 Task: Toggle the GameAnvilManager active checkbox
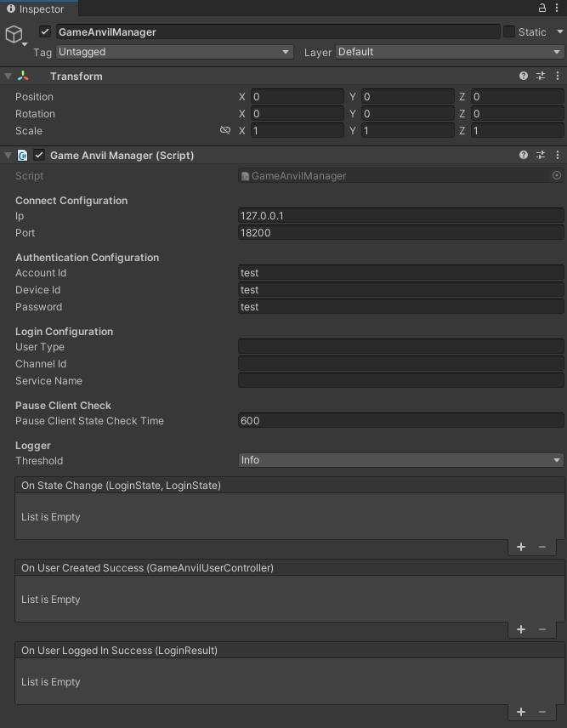pyautogui.click(x=45, y=31)
